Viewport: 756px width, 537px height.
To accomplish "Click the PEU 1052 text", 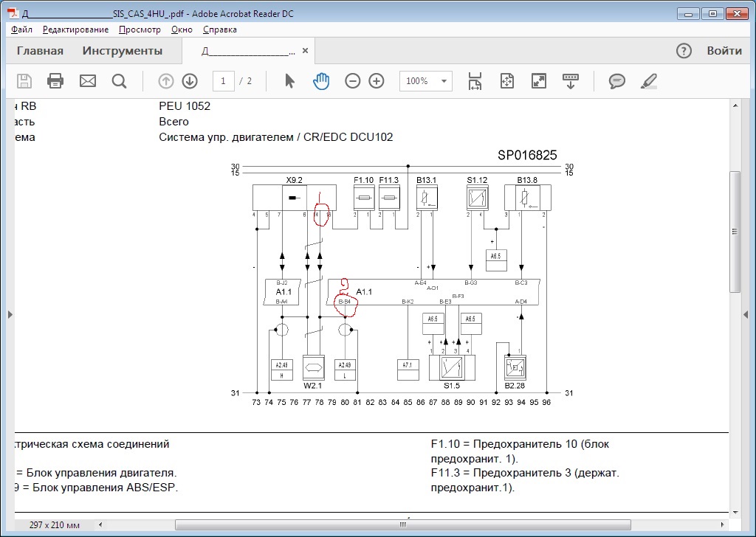I will point(185,106).
